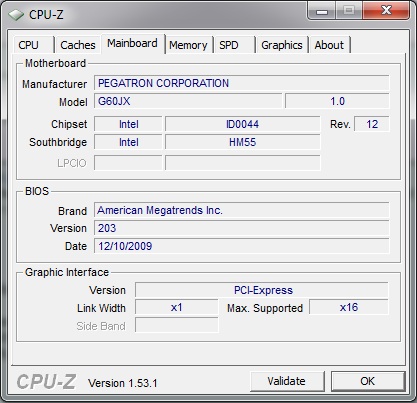Open the About tab
Screen dimensions: 417x403
pos(329,45)
